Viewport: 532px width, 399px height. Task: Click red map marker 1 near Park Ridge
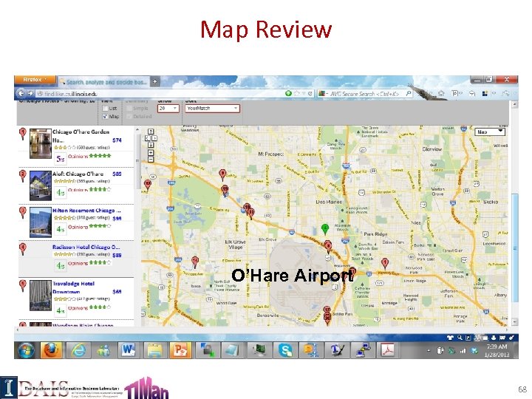tap(385, 263)
